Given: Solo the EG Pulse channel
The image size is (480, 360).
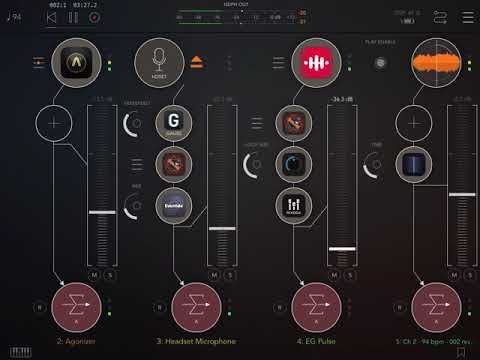Looking at the screenshot, I should pos(350,275).
